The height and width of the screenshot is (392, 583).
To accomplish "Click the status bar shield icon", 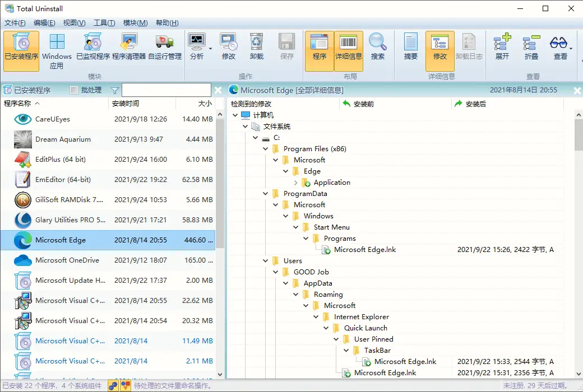I will click(x=126, y=386).
